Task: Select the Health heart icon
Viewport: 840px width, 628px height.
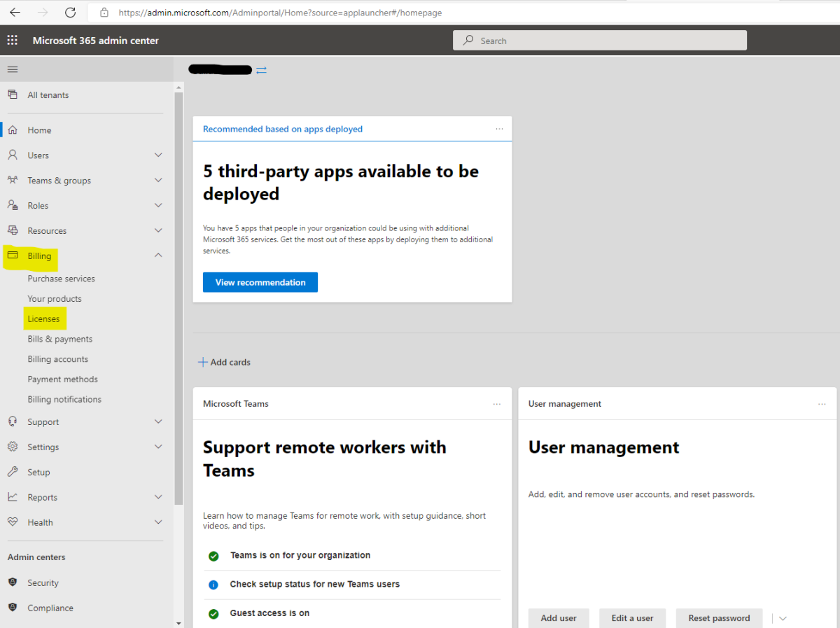Action: click(x=13, y=522)
